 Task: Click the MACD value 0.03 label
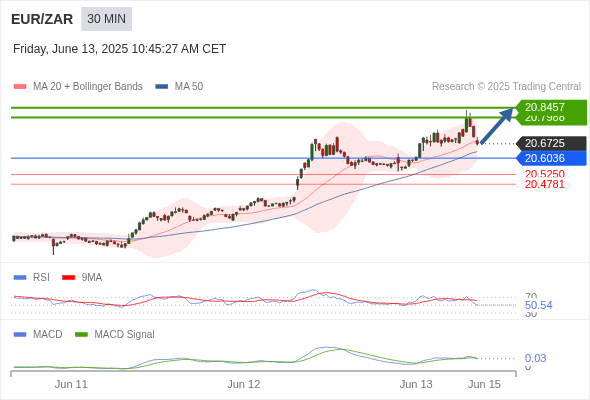[x=535, y=358]
